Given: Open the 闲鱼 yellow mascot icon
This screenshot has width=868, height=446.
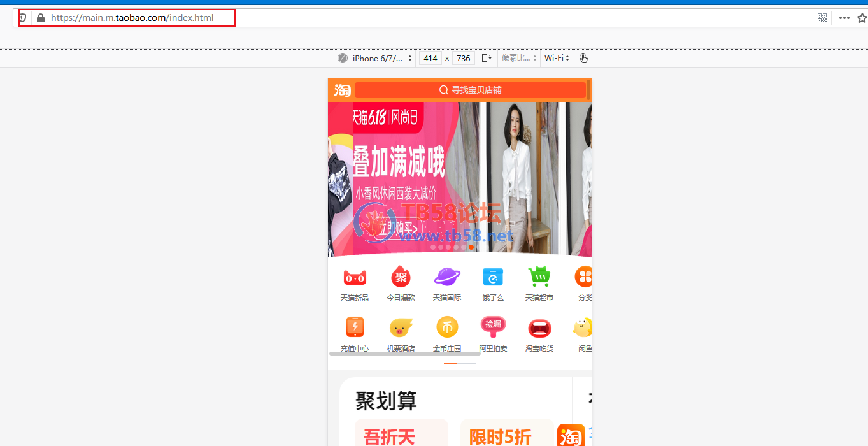Looking at the screenshot, I should 583,327.
